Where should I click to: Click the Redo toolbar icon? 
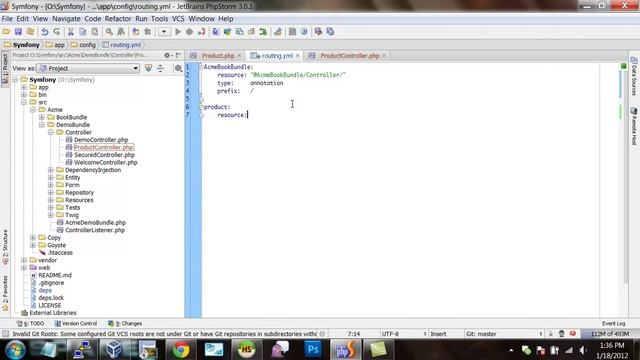point(57,32)
